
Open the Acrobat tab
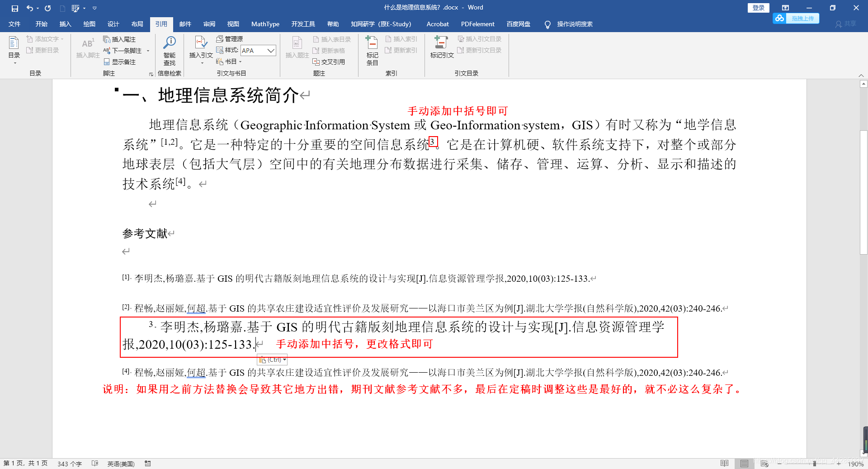pyautogui.click(x=438, y=24)
